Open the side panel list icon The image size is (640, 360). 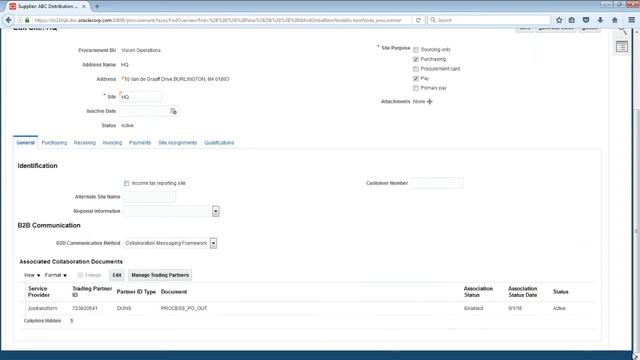coord(622,47)
